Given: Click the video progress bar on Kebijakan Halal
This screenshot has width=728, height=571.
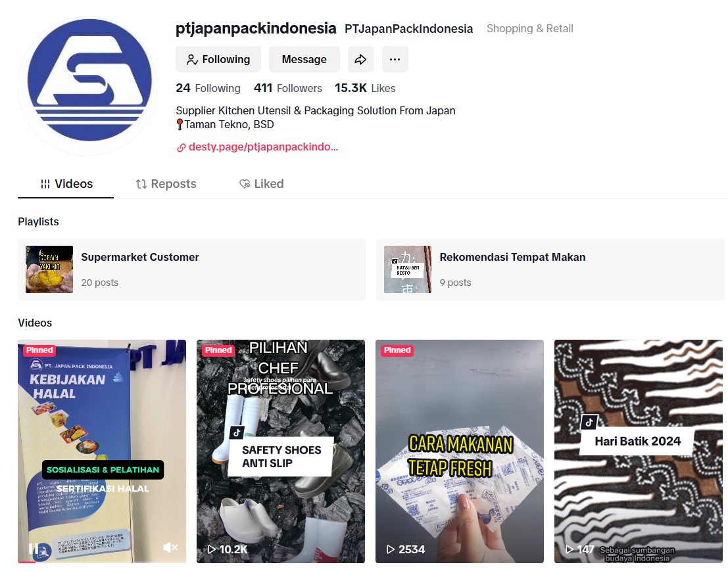Looking at the screenshot, I should [102, 562].
